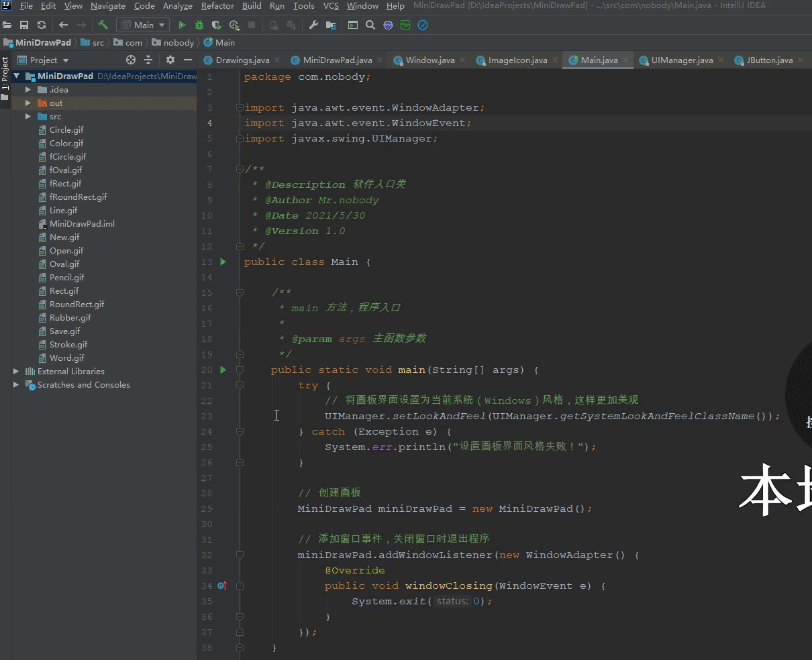Open Project panel gear settings
This screenshot has width=812, height=660.
coord(170,60)
